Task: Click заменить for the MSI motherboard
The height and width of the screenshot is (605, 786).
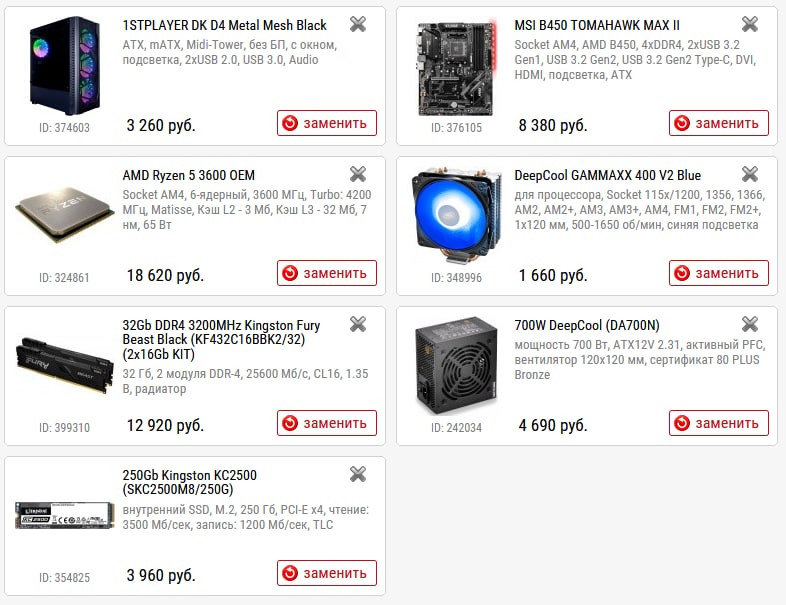Action: coord(719,123)
